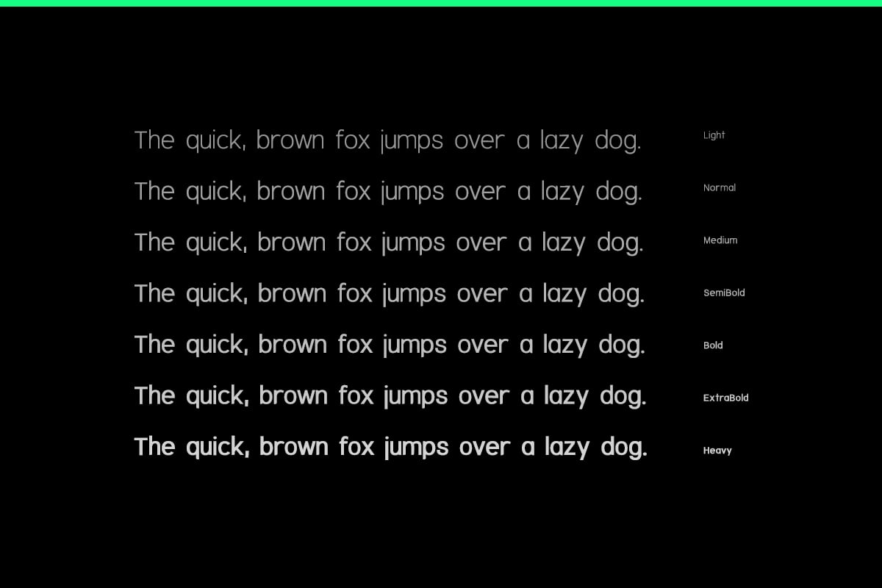Click the word "The" in the Light sample
882x588 pixels.
point(154,140)
